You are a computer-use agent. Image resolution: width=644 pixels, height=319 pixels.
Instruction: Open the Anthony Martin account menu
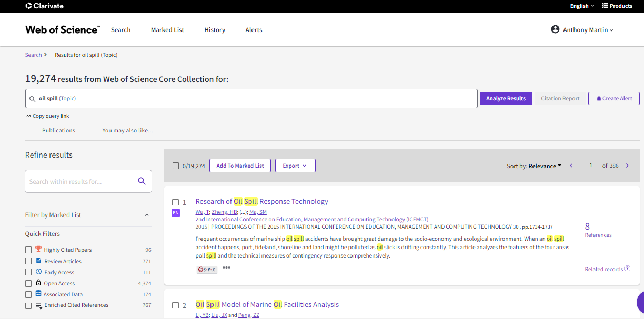[x=582, y=30]
